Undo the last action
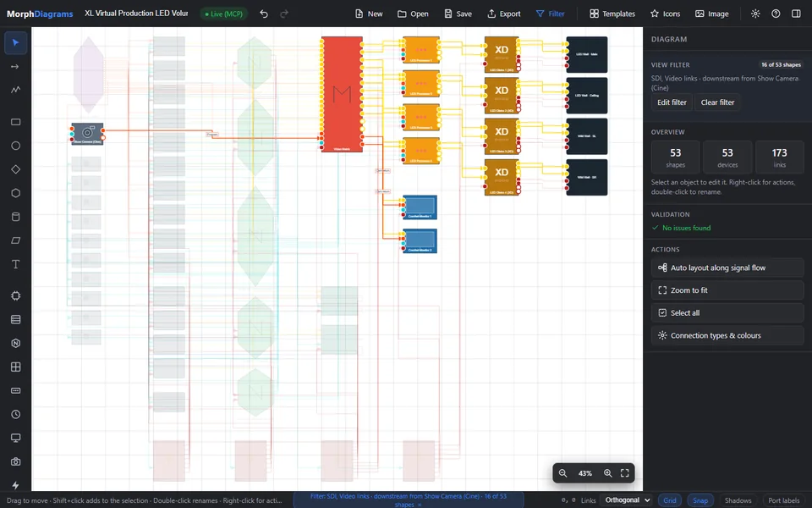The width and height of the screenshot is (812, 508). coord(264,14)
